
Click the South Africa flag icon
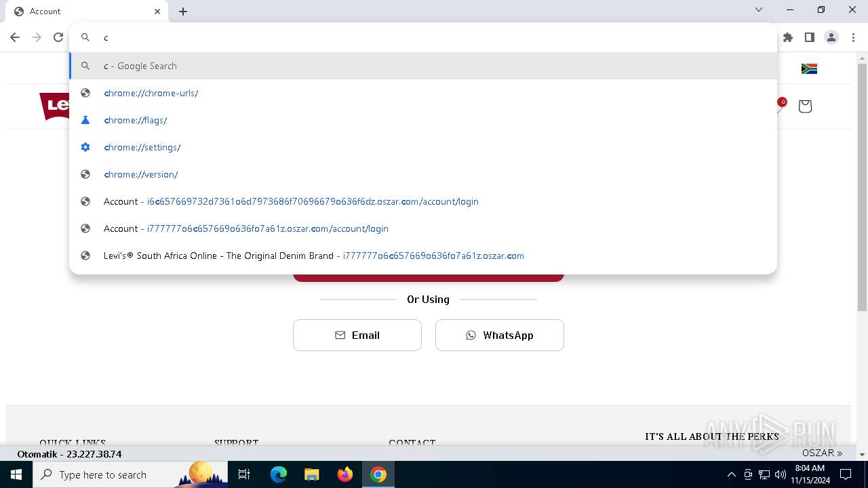tap(809, 68)
